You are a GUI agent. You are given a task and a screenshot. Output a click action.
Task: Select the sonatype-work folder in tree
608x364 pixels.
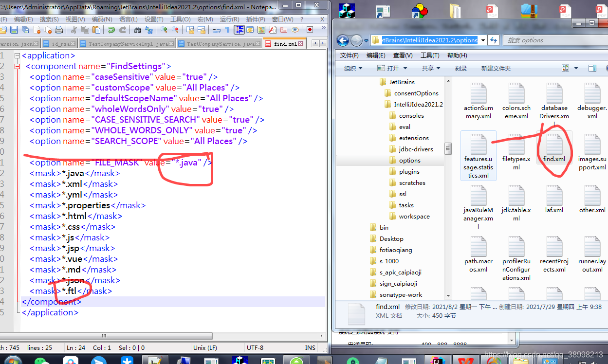coord(396,295)
